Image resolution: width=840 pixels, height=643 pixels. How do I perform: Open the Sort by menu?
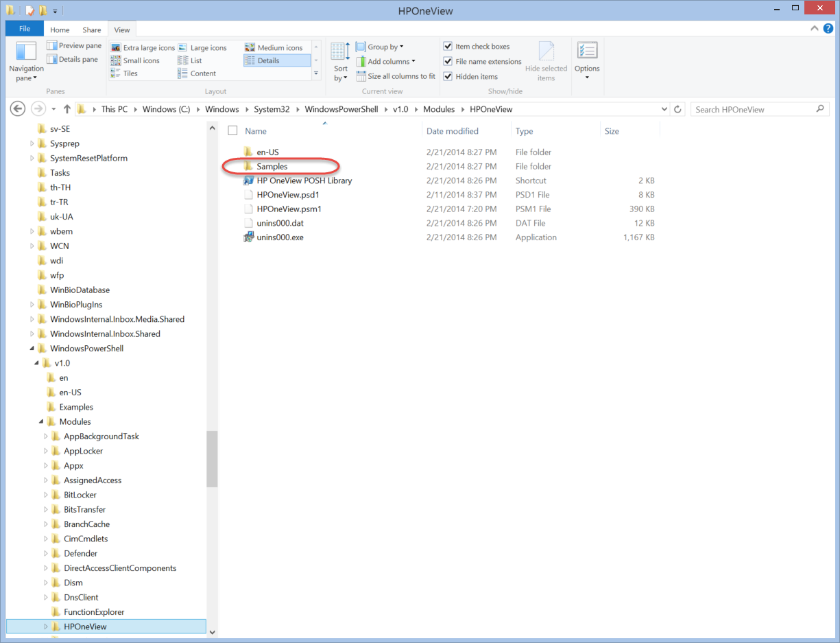tap(340, 62)
